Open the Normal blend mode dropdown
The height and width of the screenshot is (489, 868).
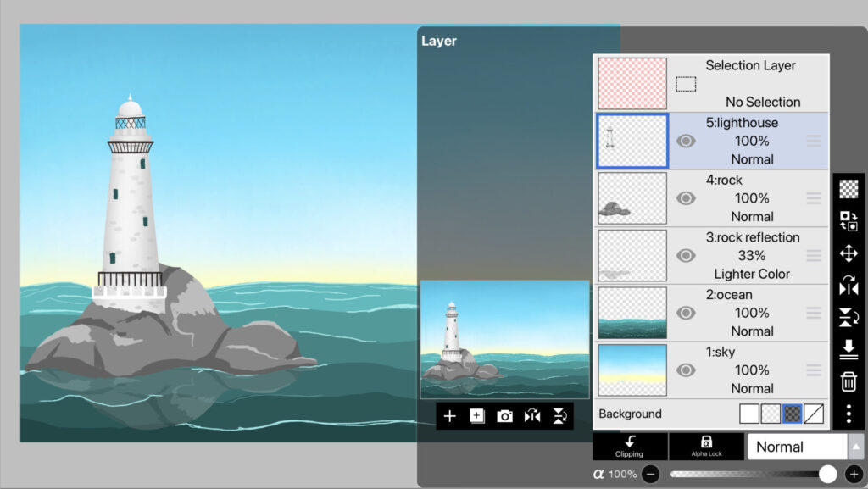[x=797, y=447]
